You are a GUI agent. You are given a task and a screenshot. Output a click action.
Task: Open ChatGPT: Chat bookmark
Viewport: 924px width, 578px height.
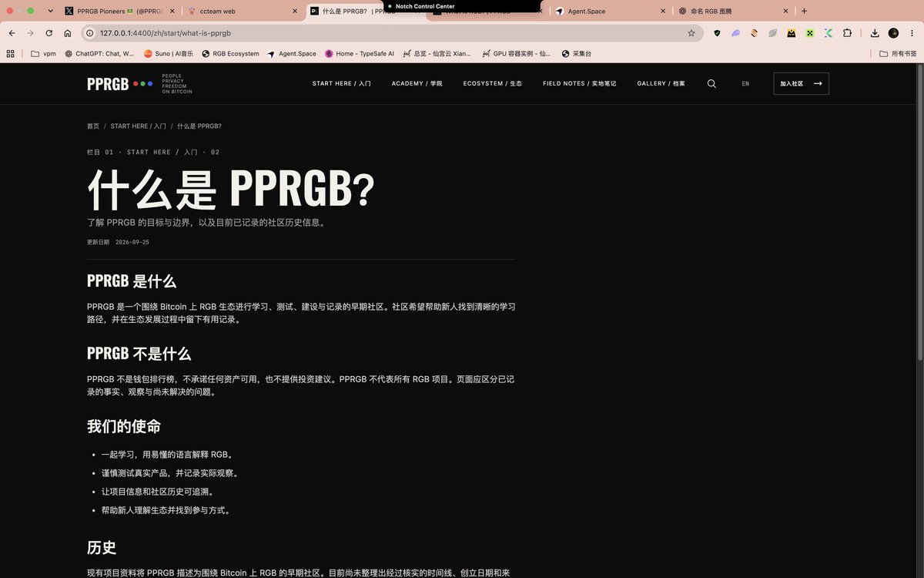tap(99, 54)
